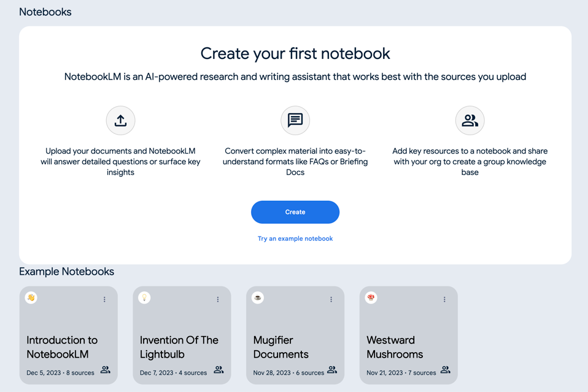Click the 'Add key resources to a notebook' description

pos(470,162)
